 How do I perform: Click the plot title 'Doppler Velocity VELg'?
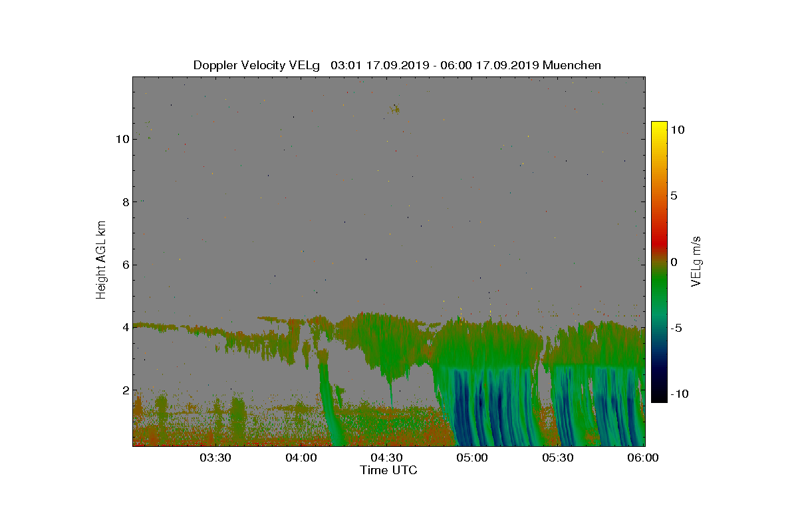pyautogui.click(x=256, y=65)
